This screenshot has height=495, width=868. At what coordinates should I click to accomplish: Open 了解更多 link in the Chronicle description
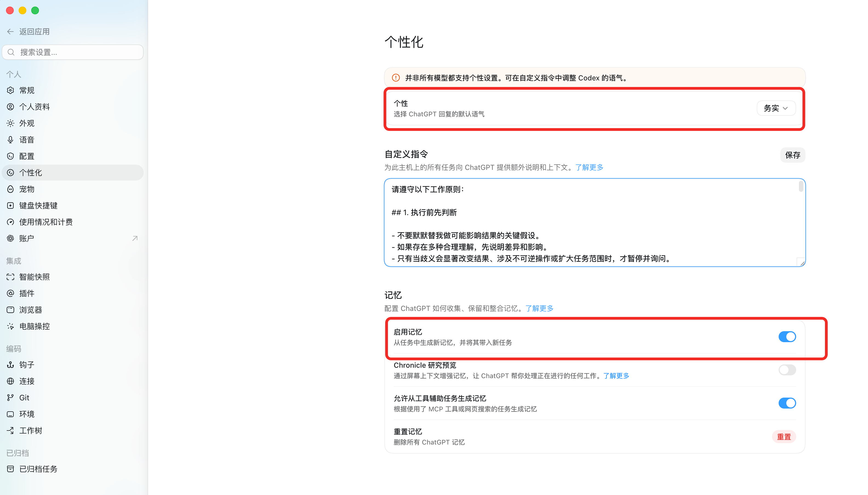(x=616, y=376)
